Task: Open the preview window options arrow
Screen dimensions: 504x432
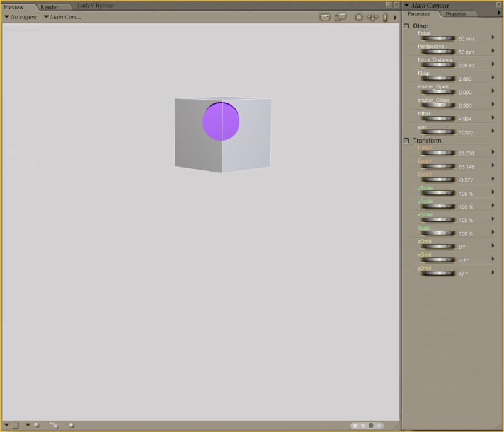Action: click(x=396, y=18)
